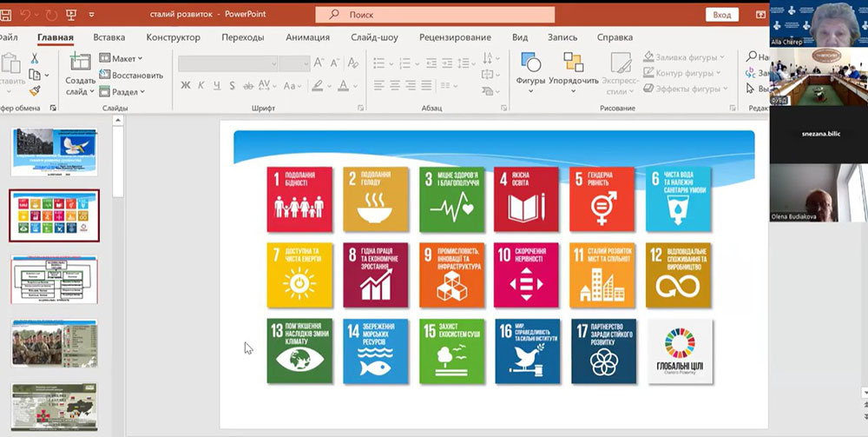Switch to the Анимация tab
The width and height of the screenshot is (868, 437).
(308, 37)
